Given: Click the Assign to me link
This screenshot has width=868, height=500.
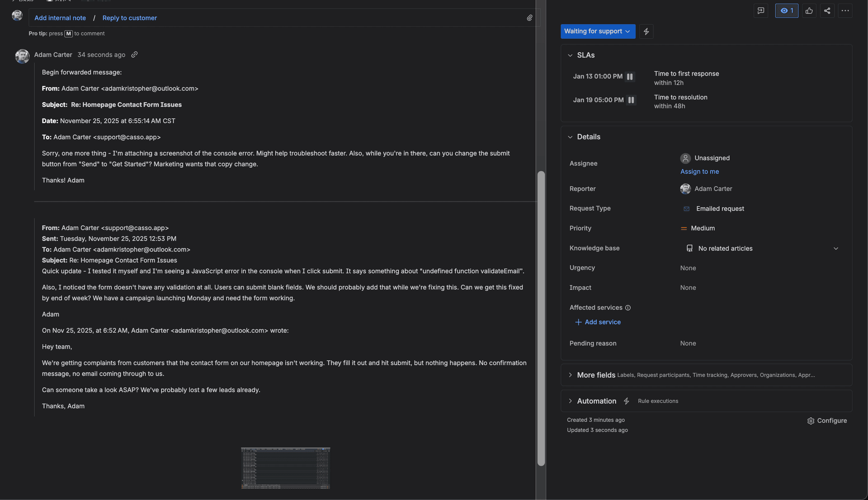Looking at the screenshot, I should coord(699,171).
